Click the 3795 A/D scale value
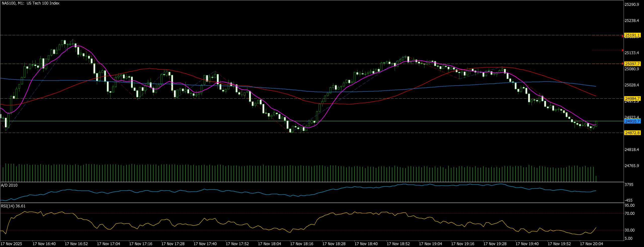 [x=629, y=185]
